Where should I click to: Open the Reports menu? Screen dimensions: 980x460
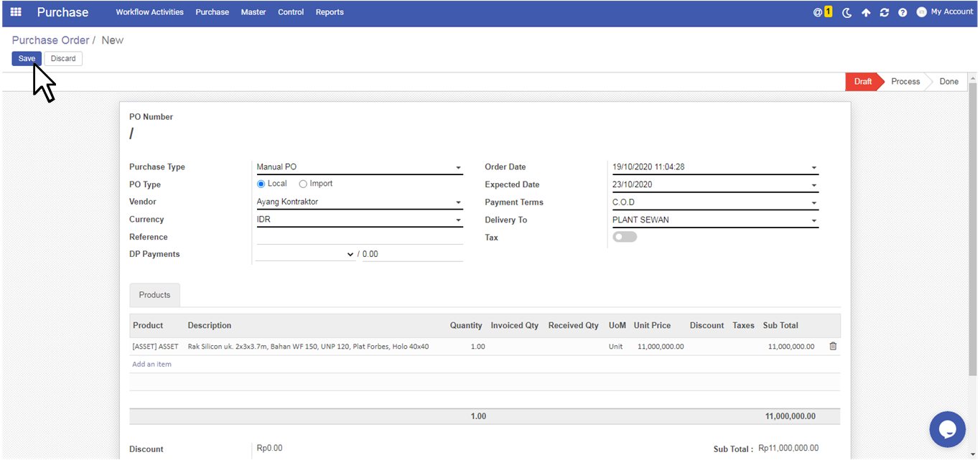330,12
